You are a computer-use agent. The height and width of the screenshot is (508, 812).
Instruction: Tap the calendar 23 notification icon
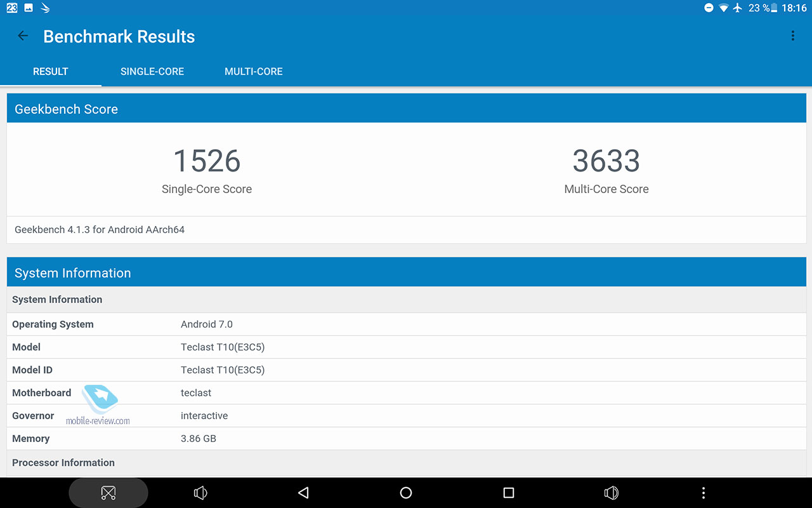click(x=12, y=8)
